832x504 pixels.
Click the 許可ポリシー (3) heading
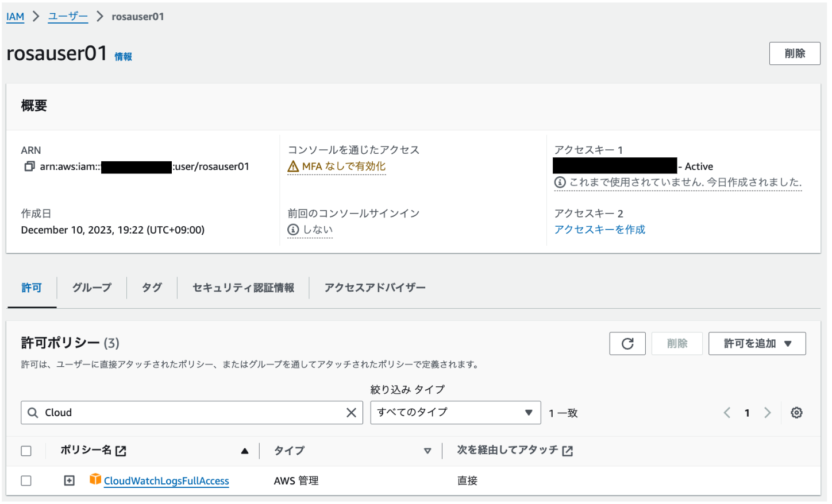pos(70,343)
